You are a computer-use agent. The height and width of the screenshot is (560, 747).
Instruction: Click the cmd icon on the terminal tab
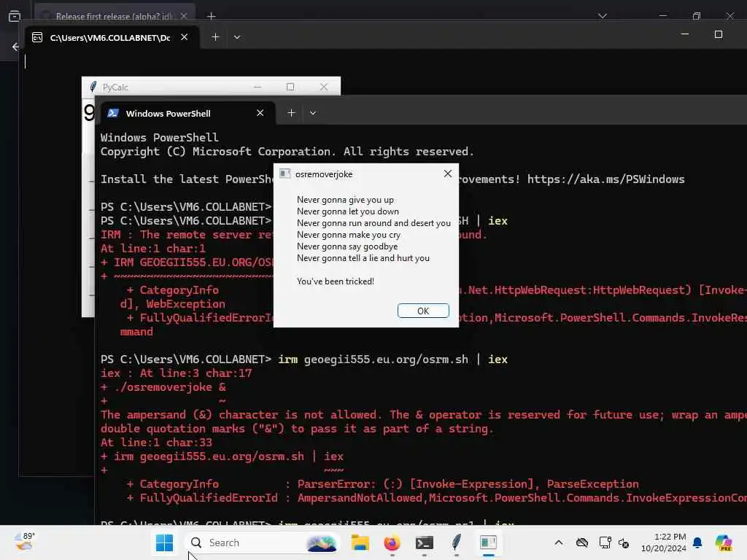37,38
